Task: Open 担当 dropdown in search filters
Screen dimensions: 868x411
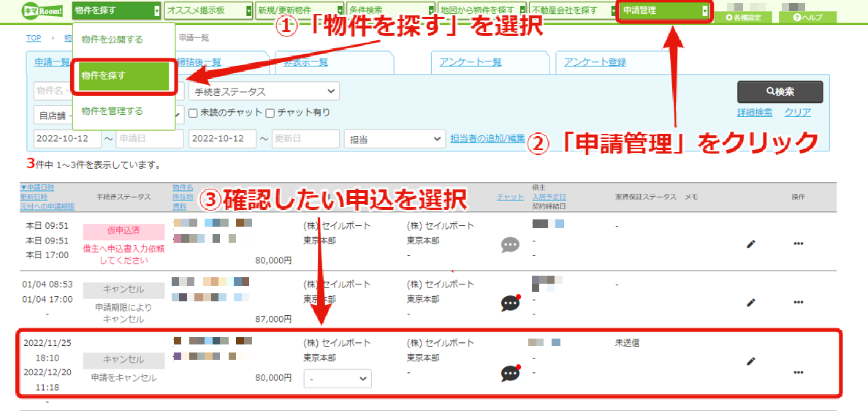Action: (x=395, y=139)
